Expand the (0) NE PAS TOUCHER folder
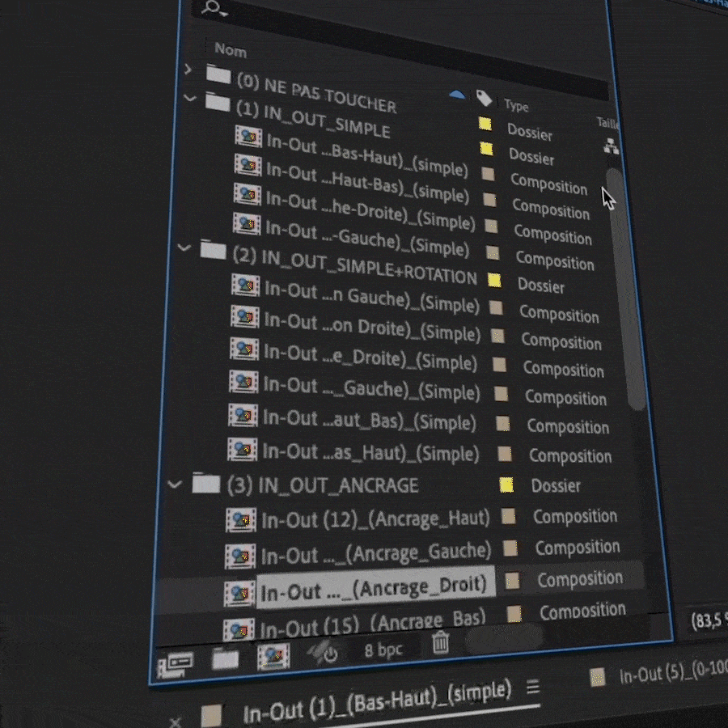Image resolution: width=728 pixels, height=728 pixels. pos(188,70)
